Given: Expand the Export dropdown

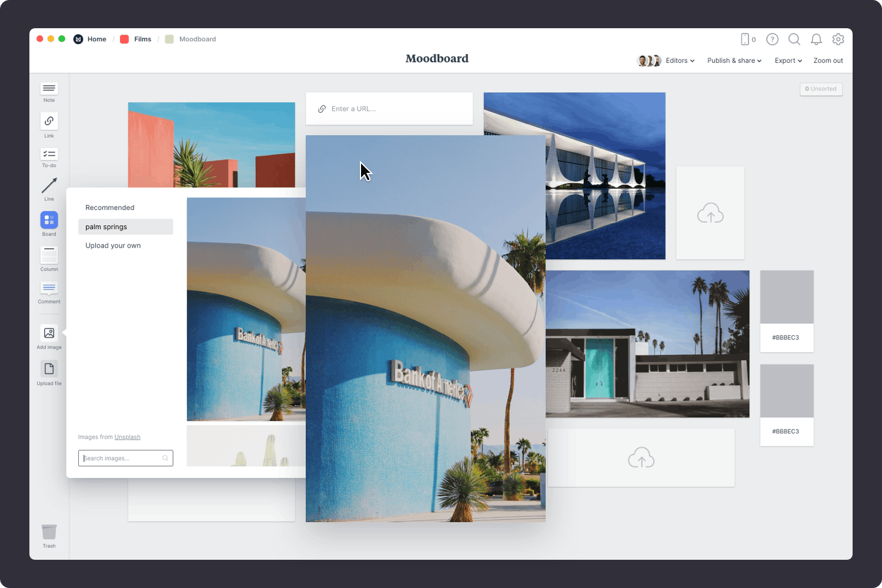Looking at the screenshot, I should coord(788,61).
